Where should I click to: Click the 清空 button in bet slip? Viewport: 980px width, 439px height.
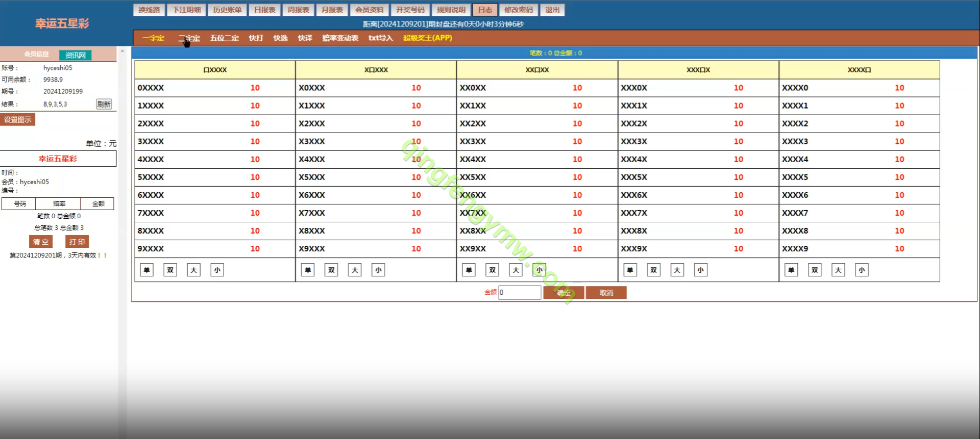click(x=41, y=242)
